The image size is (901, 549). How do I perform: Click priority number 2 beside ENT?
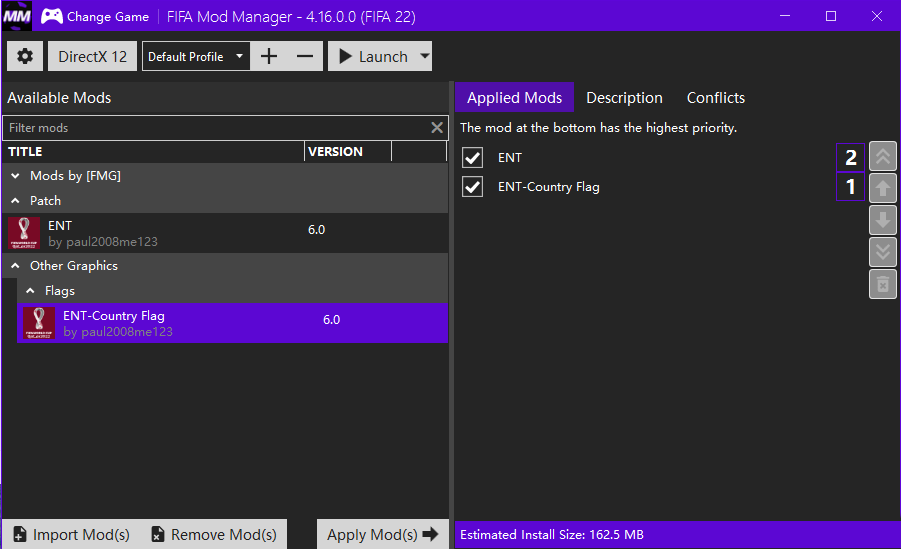click(850, 158)
